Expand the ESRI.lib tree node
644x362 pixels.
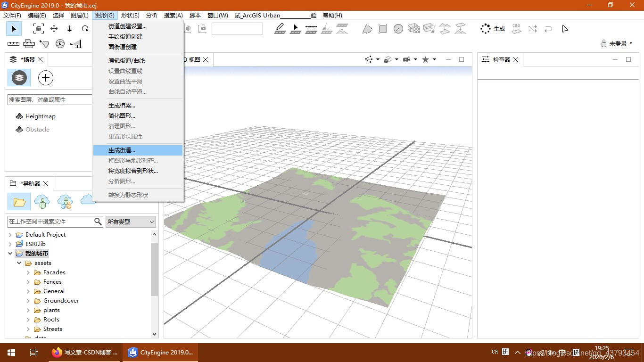point(10,244)
